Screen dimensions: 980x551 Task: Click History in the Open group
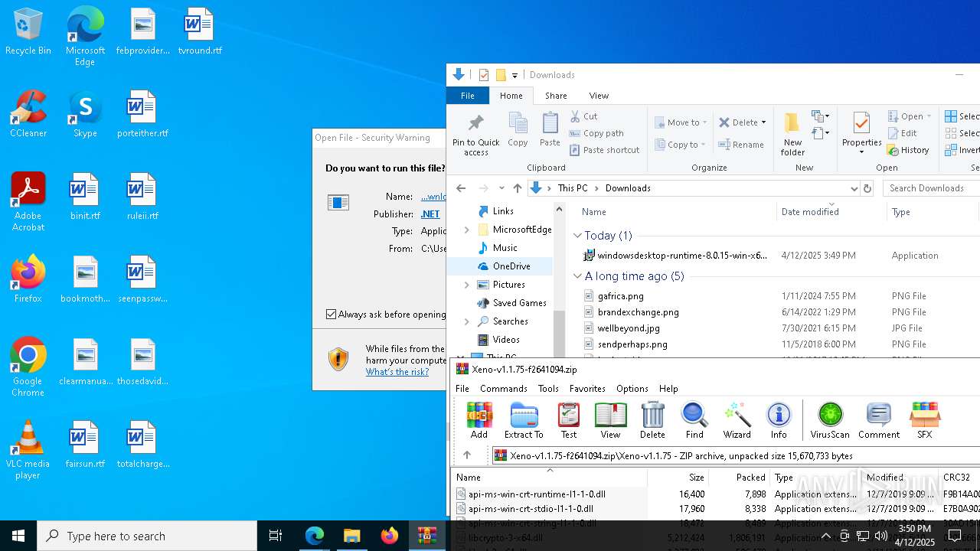point(908,150)
